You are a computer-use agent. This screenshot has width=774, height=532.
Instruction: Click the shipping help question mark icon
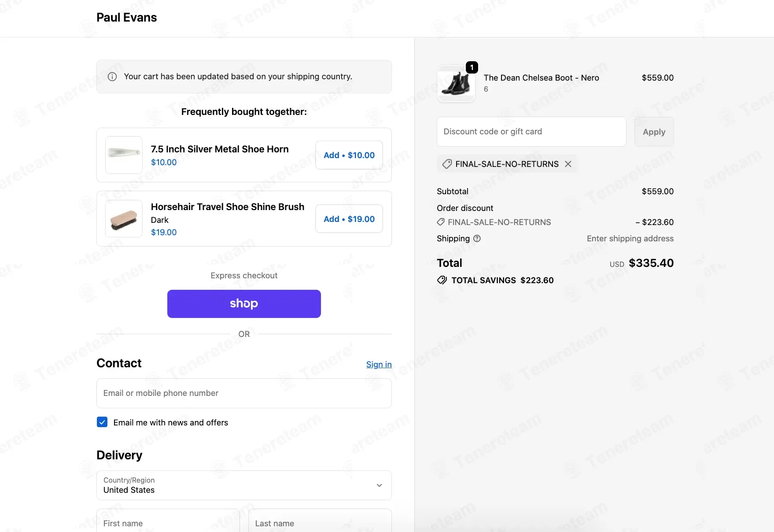click(x=477, y=238)
